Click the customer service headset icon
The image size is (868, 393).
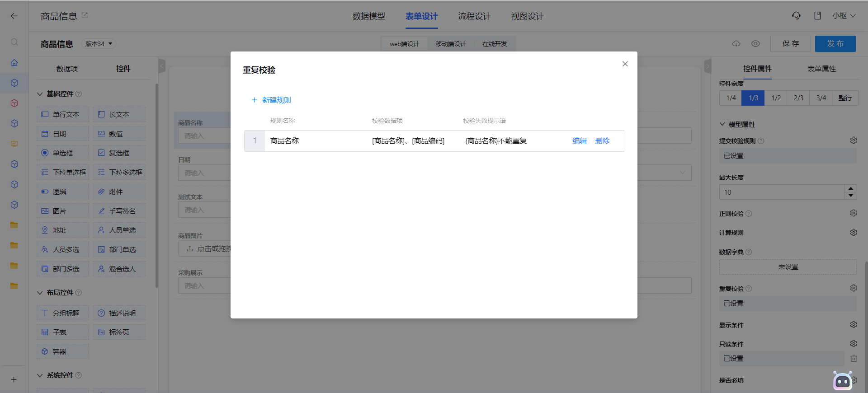click(x=796, y=16)
